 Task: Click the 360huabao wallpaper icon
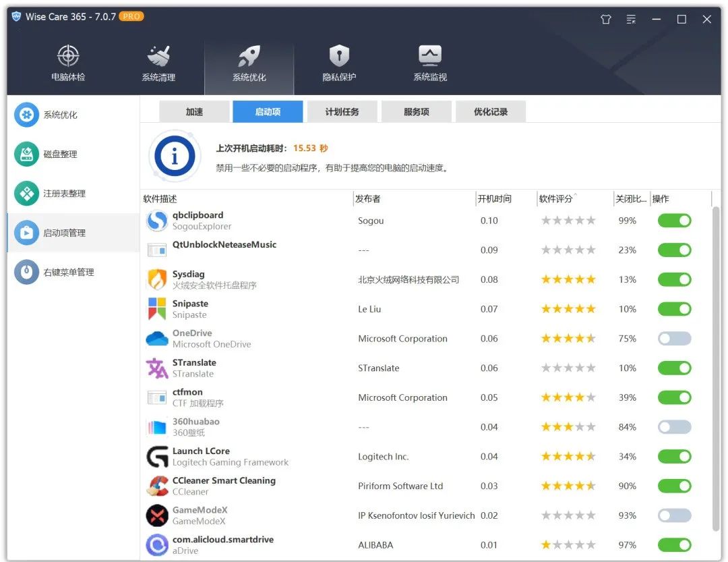point(157,427)
